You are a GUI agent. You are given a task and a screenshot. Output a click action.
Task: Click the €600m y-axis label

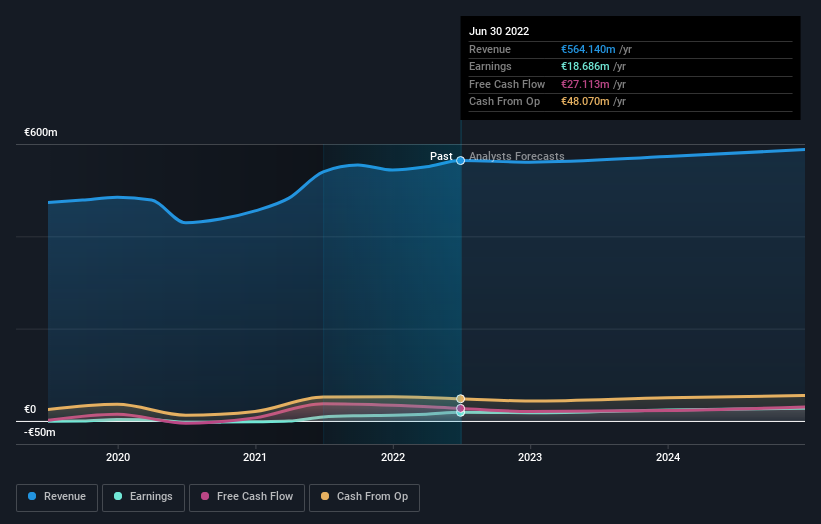[x=41, y=132]
